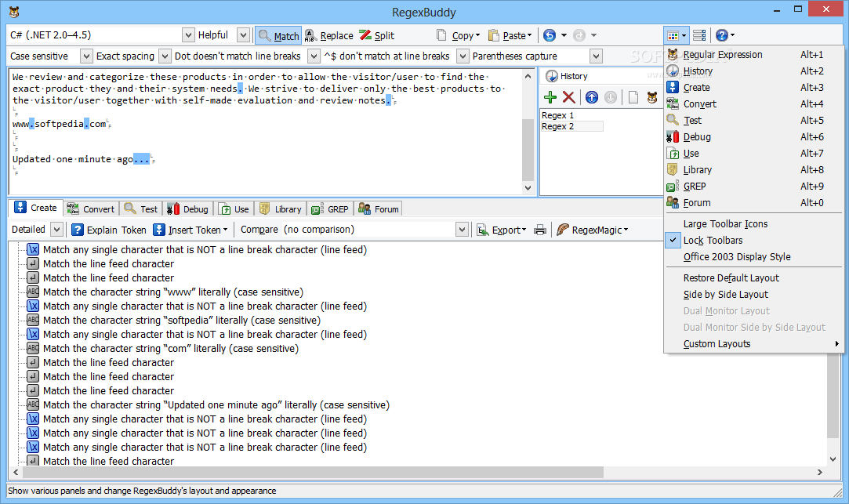Uncheck Lock Toolbars option
Viewport: 849px width, 504px height.
(753, 241)
